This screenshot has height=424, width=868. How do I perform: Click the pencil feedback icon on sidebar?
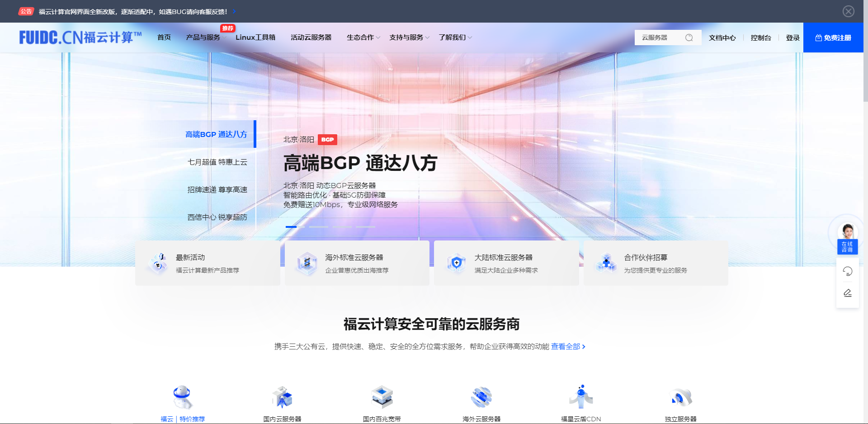(848, 293)
